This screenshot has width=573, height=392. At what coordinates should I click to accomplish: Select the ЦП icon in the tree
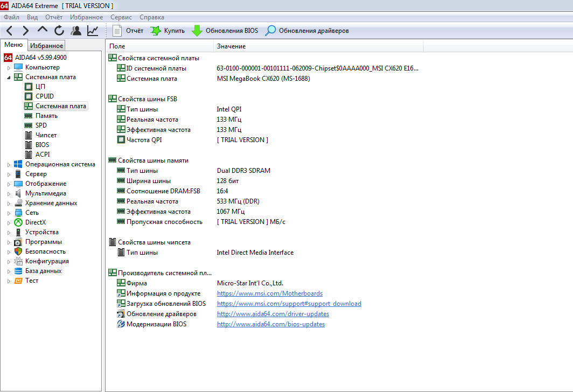29,87
